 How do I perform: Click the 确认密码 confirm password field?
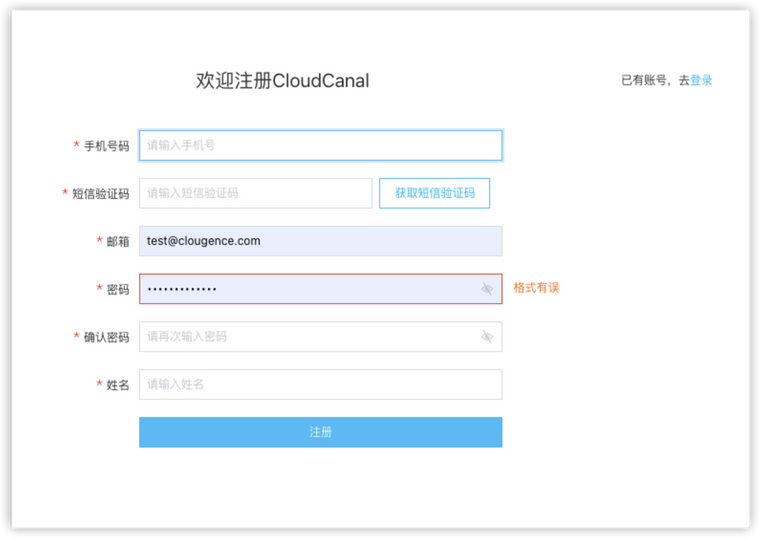click(x=320, y=336)
